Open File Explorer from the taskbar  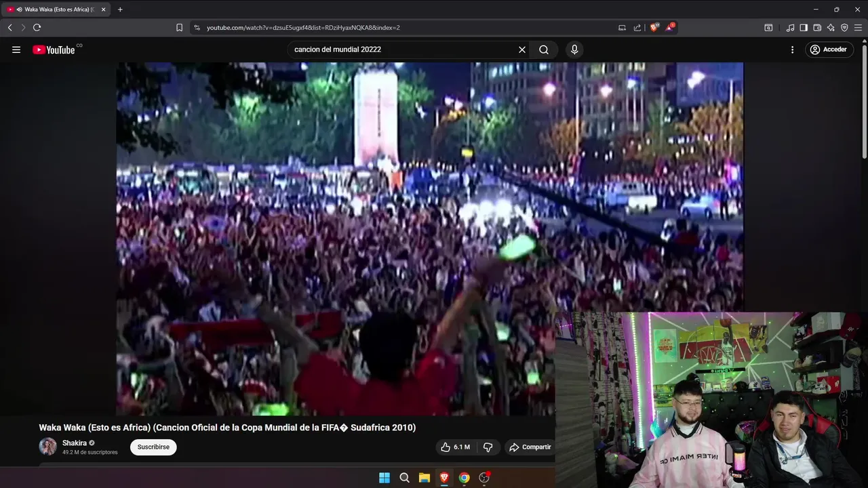point(425,478)
